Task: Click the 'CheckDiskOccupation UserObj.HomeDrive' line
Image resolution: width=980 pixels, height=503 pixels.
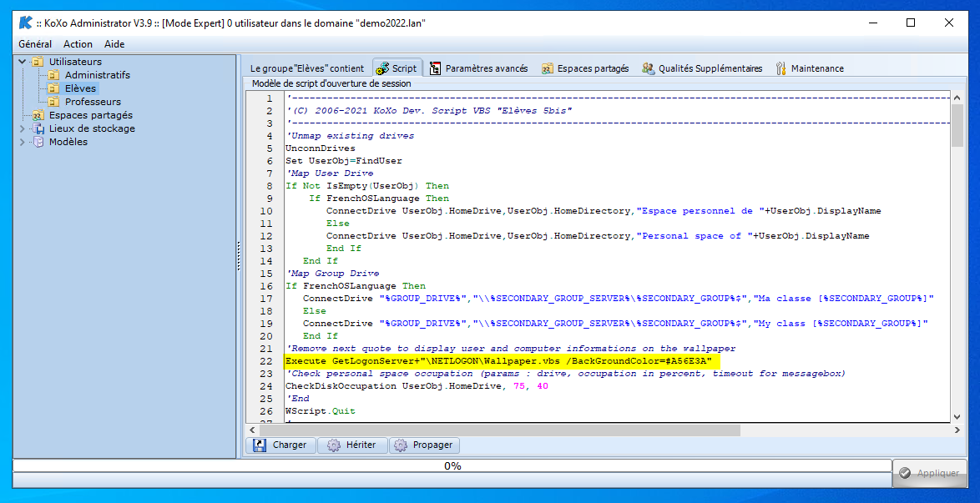Action: click(417, 386)
